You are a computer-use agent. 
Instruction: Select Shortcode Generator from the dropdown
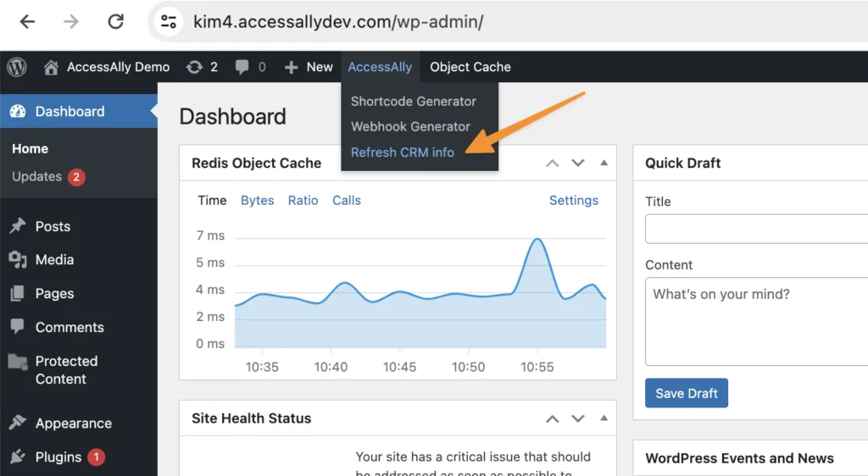414,101
